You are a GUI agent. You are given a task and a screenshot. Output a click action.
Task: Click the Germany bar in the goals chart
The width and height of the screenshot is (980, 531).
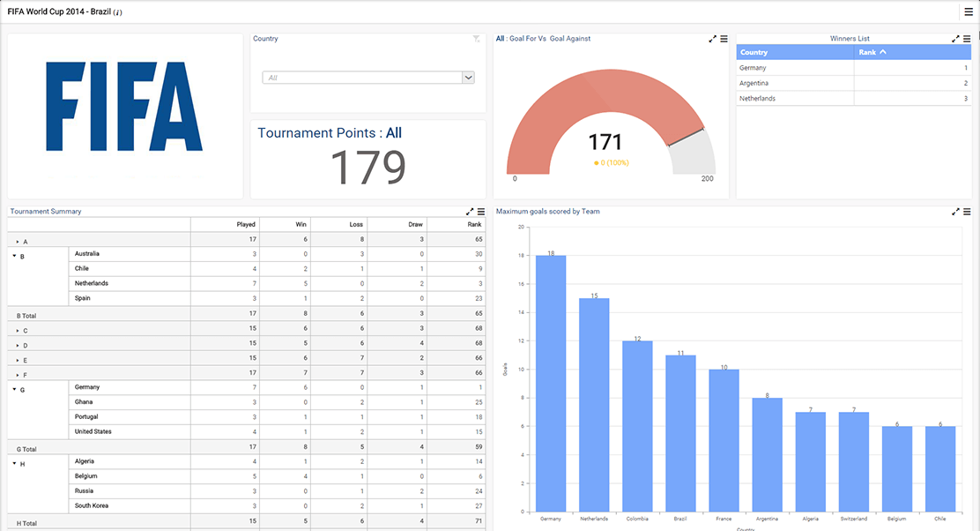(549, 379)
